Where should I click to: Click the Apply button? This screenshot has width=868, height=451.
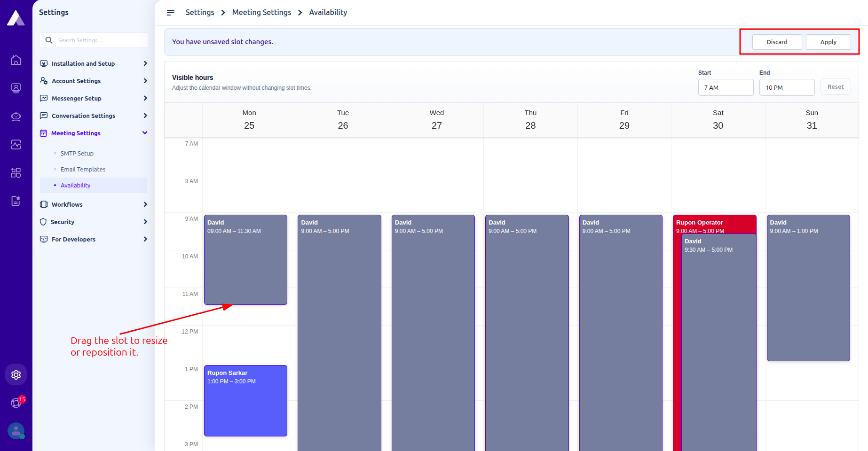pos(828,42)
